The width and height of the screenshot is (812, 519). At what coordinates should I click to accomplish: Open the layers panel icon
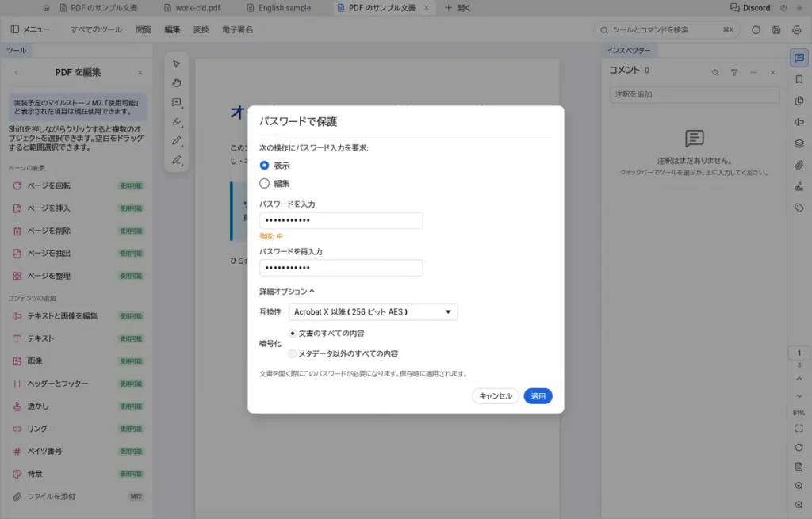click(799, 143)
